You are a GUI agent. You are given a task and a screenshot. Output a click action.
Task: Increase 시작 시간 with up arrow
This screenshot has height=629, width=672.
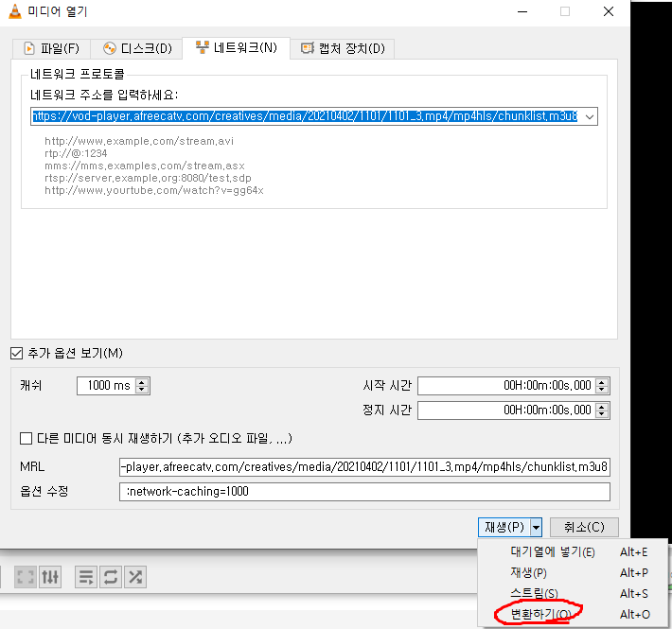[602, 381]
